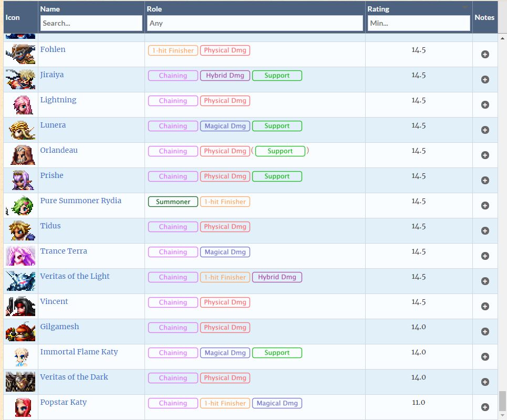
Task: Click Lunera's Magical Dmg tag
Action: click(225, 126)
